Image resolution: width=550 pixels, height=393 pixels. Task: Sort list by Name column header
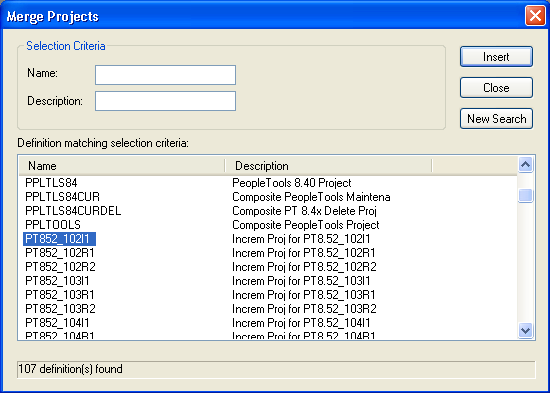pos(121,166)
